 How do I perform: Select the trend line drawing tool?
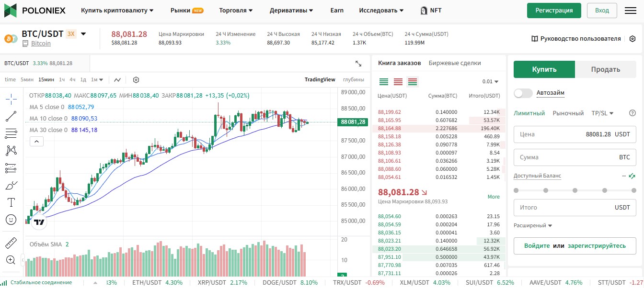(11, 116)
